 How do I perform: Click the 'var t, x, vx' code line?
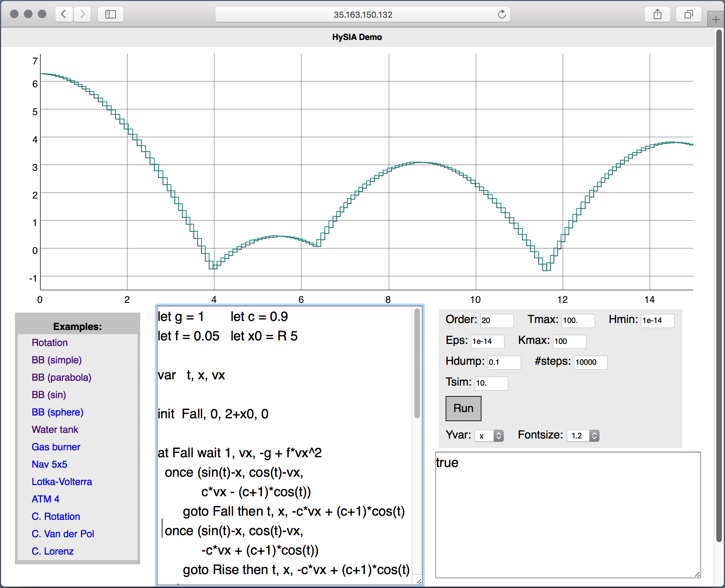click(191, 375)
